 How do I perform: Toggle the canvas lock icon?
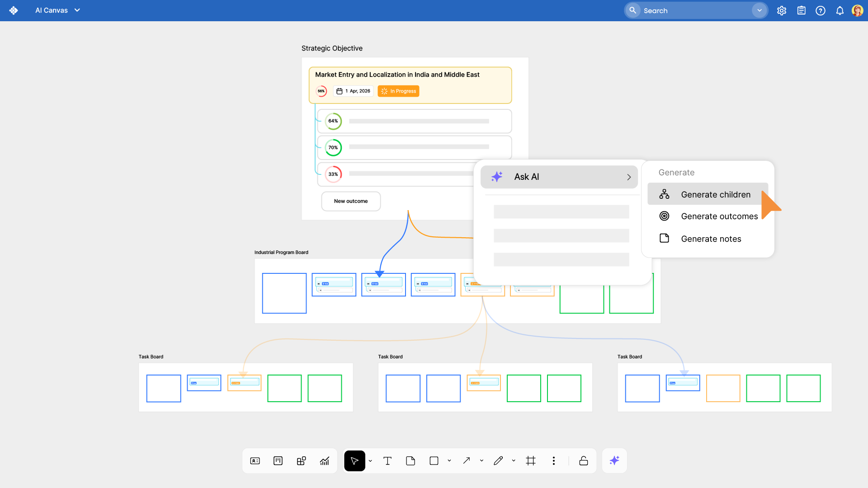tap(584, 461)
